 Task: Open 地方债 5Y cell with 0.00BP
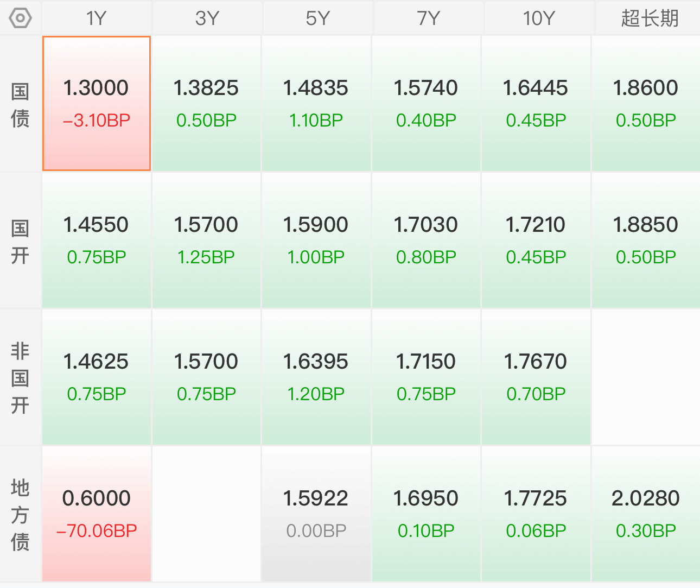316,514
